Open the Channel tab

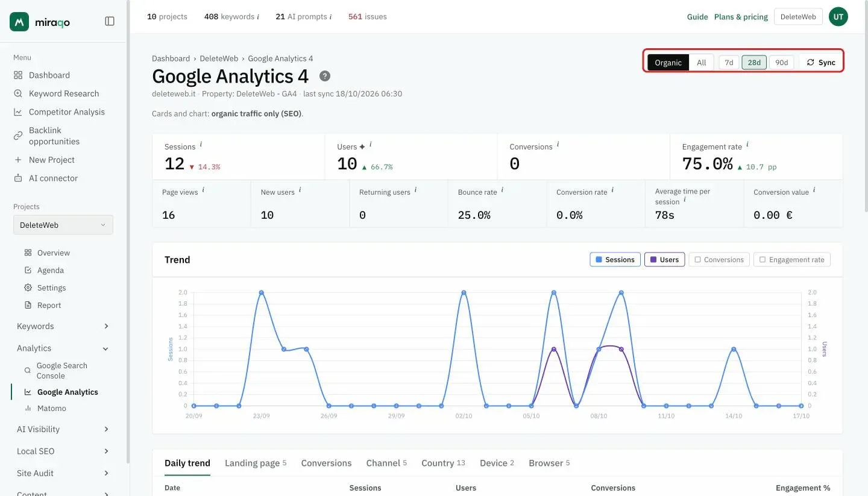386,463
